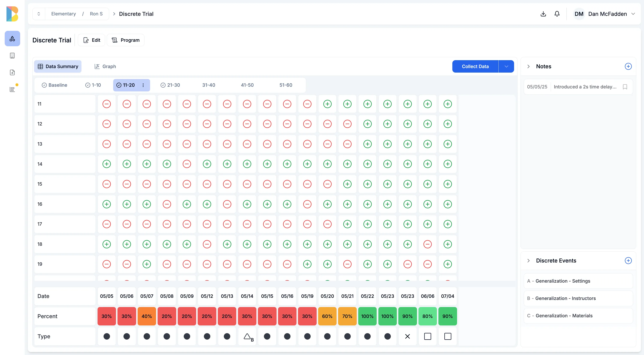Toggle trial 19 minus result for 05/21
The image size is (644, 355).
click(x=347, y=264)
